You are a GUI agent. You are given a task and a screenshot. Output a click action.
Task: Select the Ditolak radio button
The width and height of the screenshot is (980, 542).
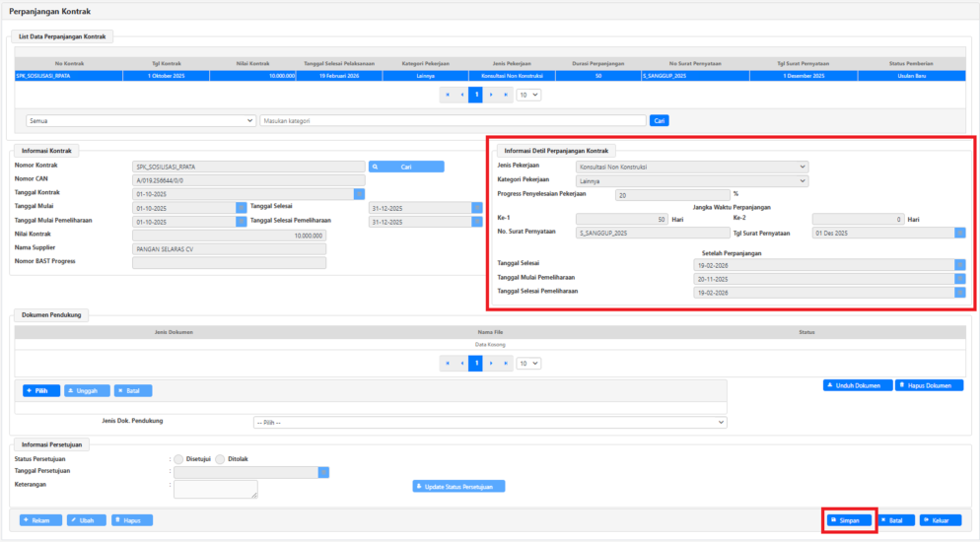point(221,458)
